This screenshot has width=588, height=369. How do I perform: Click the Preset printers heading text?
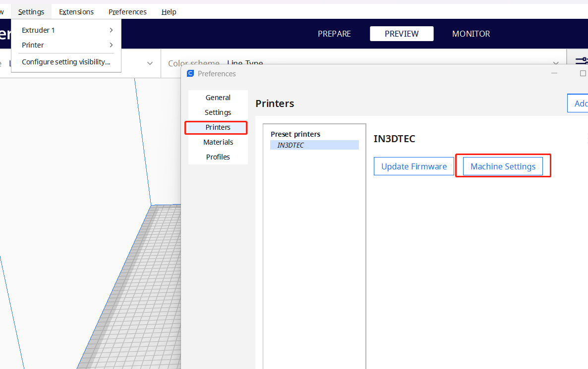click(x=295, y=134)
